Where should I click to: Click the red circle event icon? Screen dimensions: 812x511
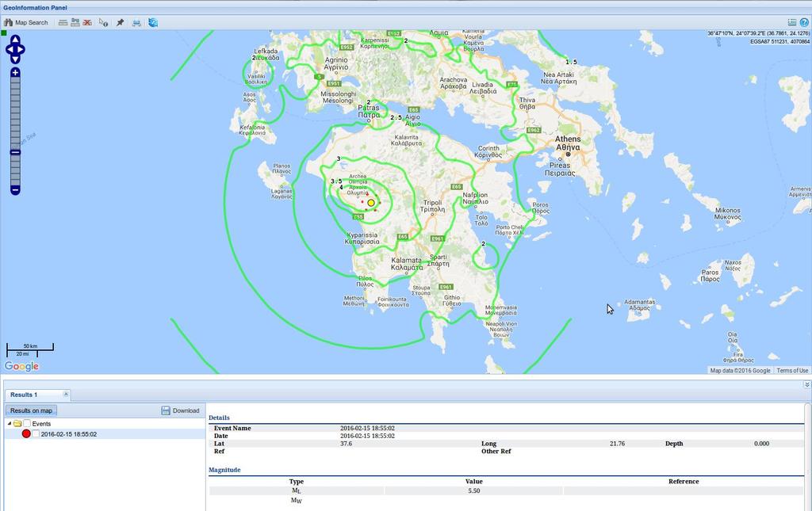[26, 433]
